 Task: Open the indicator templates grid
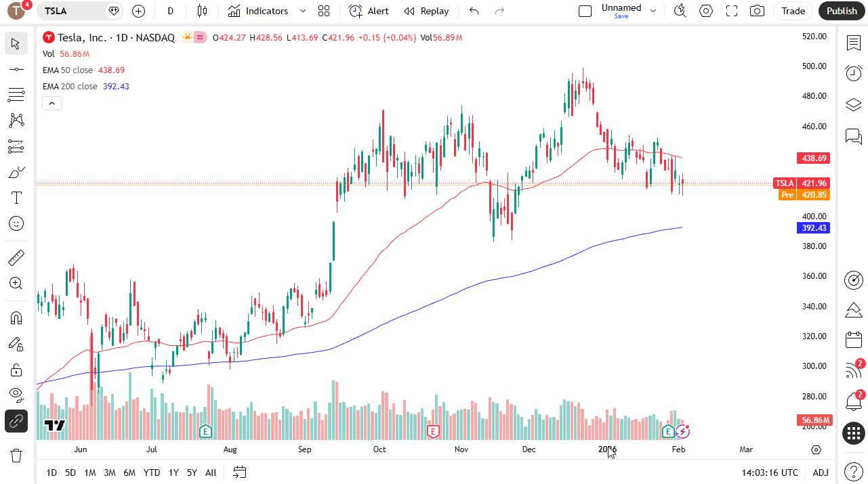pyautogui.click(x=323, y=11)
